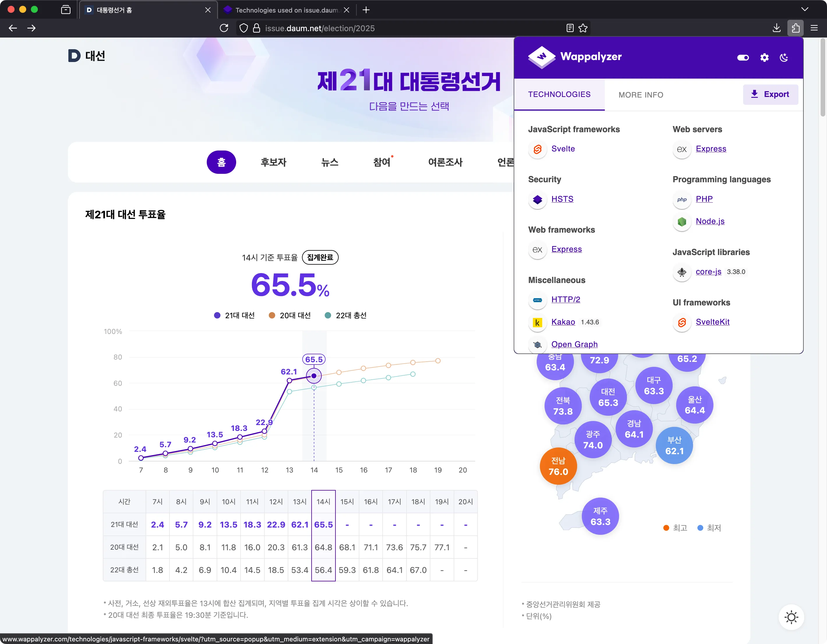Select the 홈 navigation tab
Image resolution: width=827 pixels, height=644 pixels.
pyautogui.click(x=221, y=162)
